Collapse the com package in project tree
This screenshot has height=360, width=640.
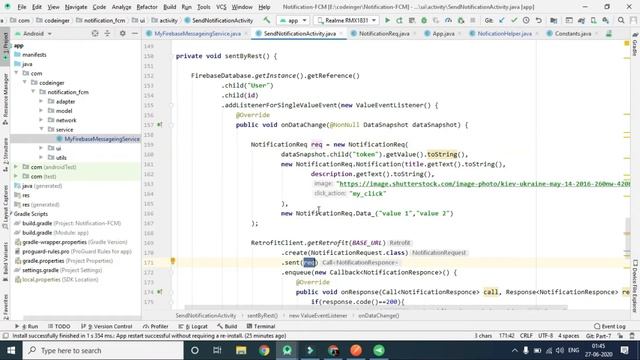coord(17,73)
